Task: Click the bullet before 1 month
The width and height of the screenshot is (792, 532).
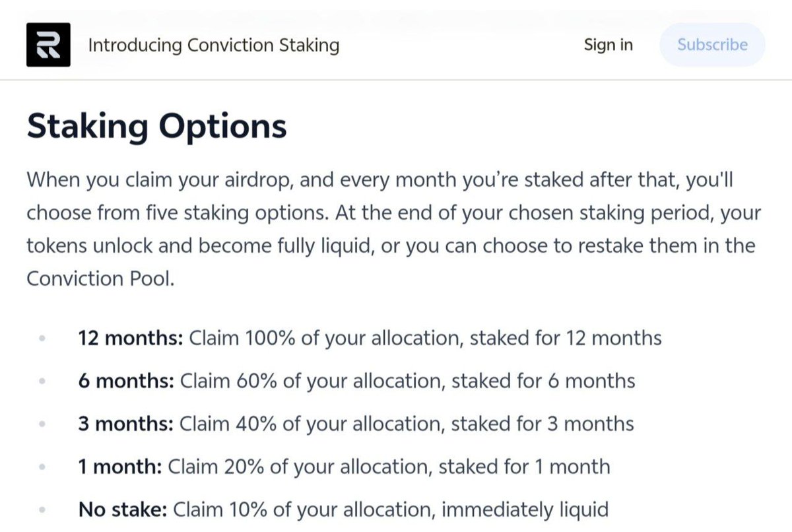Action: [x=42, y=467]
